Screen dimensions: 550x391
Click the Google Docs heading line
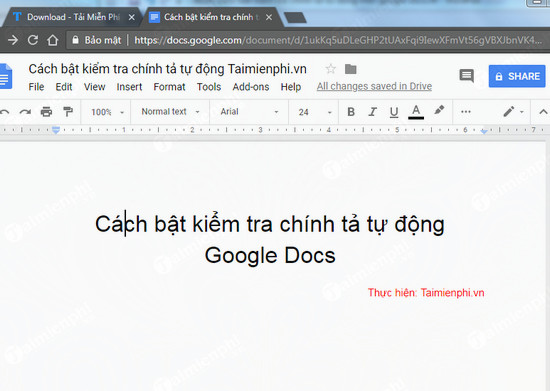270,255
